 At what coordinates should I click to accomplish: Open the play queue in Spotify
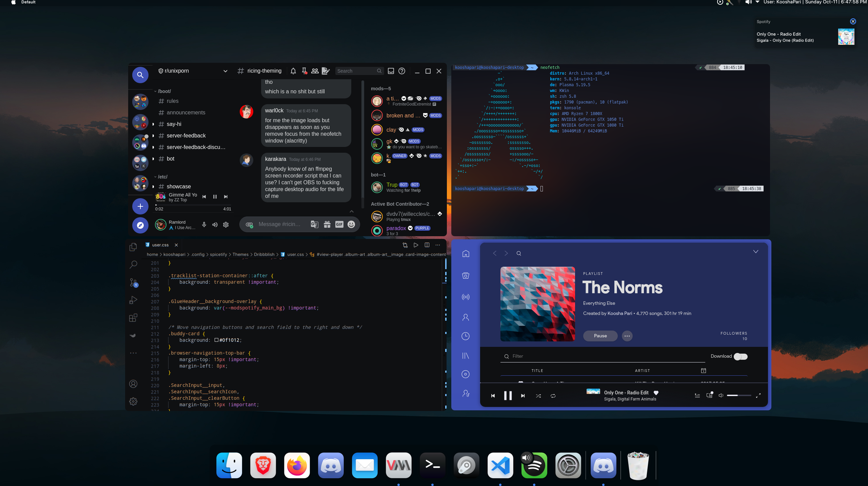click(x=697, y=395)
